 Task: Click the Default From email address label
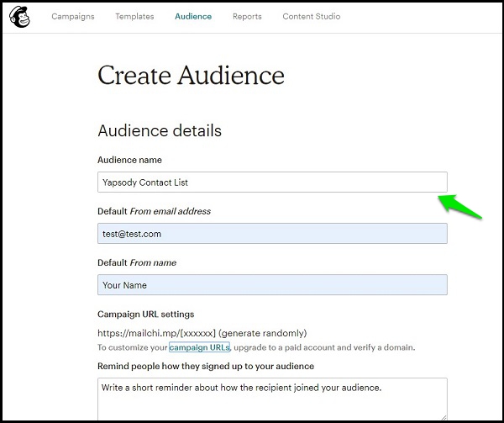pos(154,211)
